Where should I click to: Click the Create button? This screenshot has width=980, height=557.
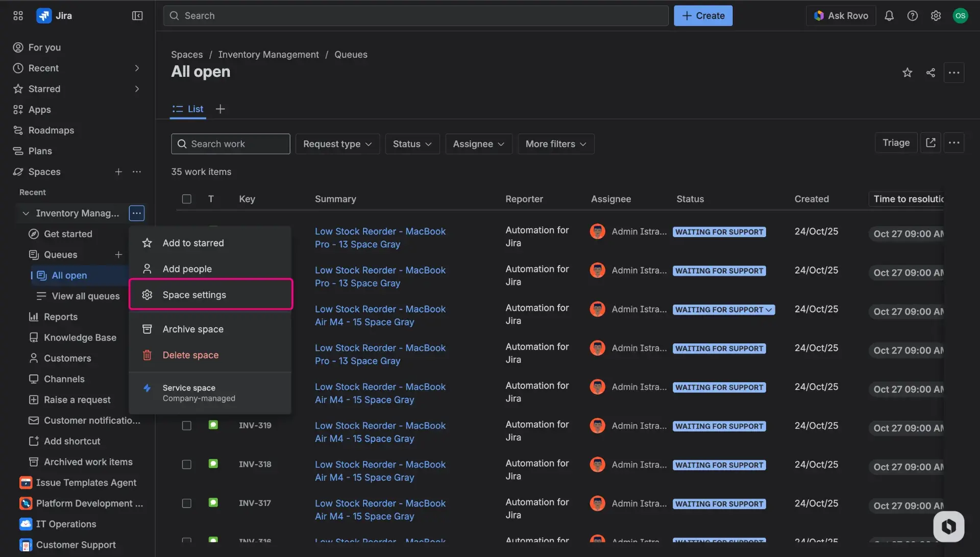point(703,15)
